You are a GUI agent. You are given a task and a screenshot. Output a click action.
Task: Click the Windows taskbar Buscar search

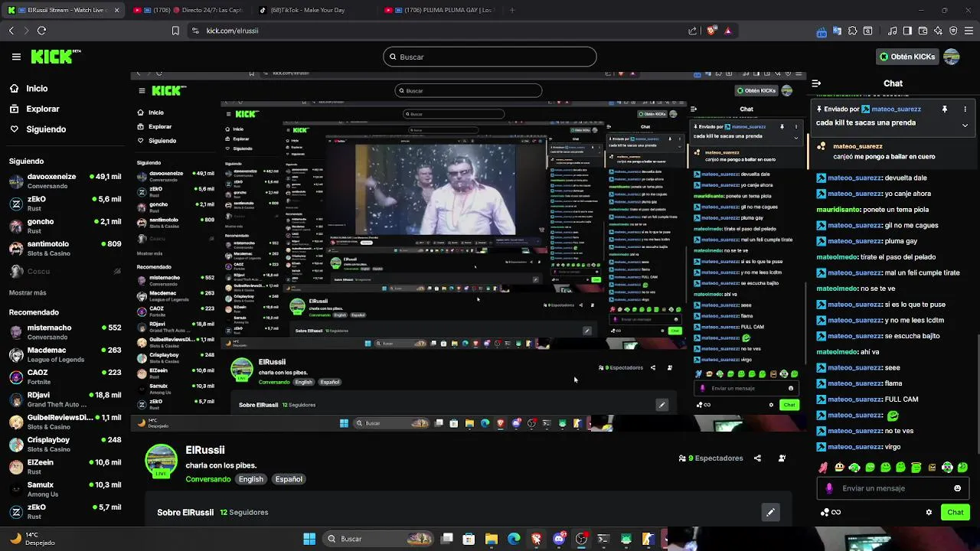[x=379, y=539]
